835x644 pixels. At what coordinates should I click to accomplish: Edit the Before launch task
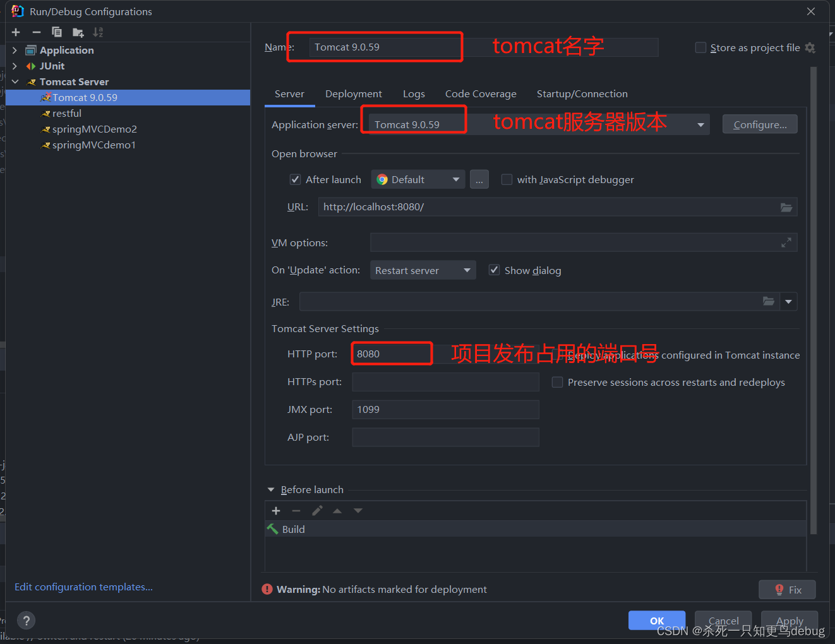pyautogui.click(x=317, y=511)
